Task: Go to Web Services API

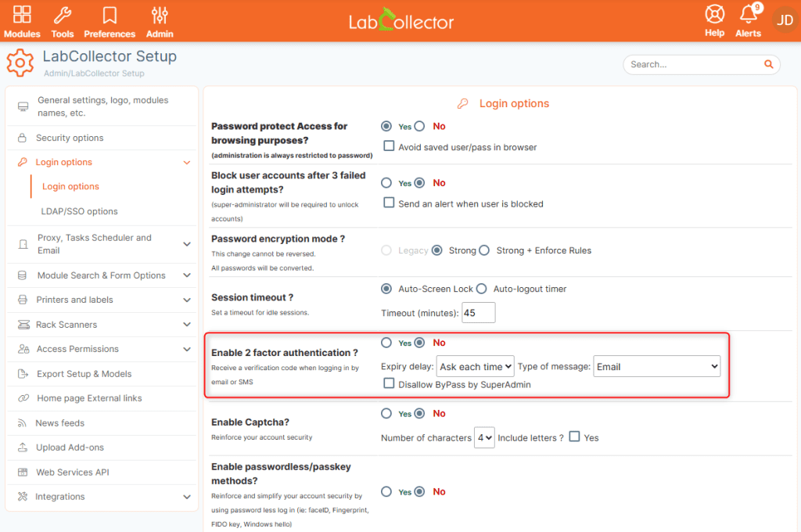Action: point(102,473)
